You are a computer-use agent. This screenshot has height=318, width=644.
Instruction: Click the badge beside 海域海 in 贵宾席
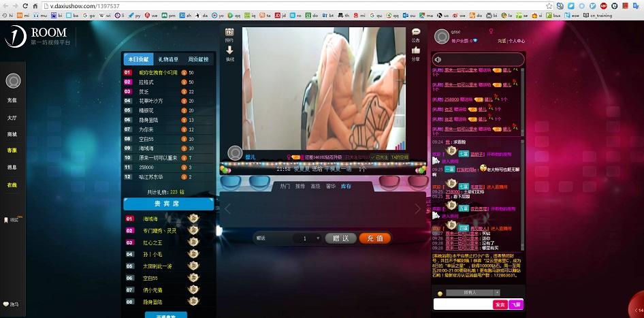(x=193, y=219)
